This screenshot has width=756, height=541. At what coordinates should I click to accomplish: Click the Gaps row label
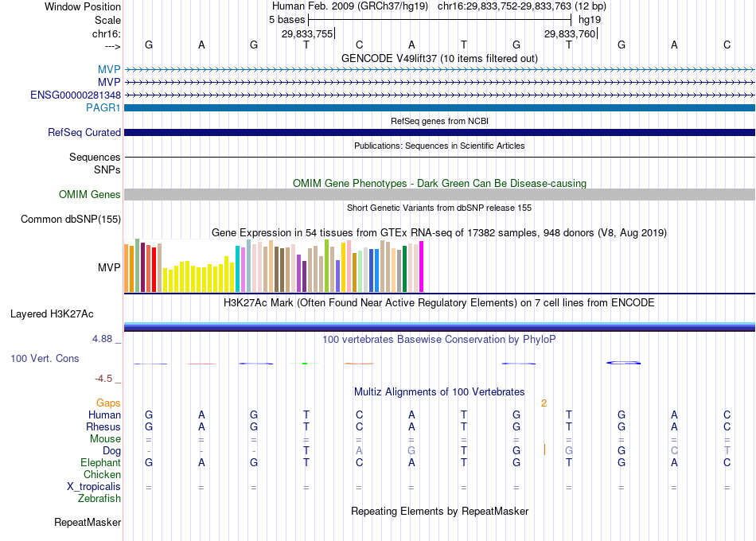(x=108, y=403)
